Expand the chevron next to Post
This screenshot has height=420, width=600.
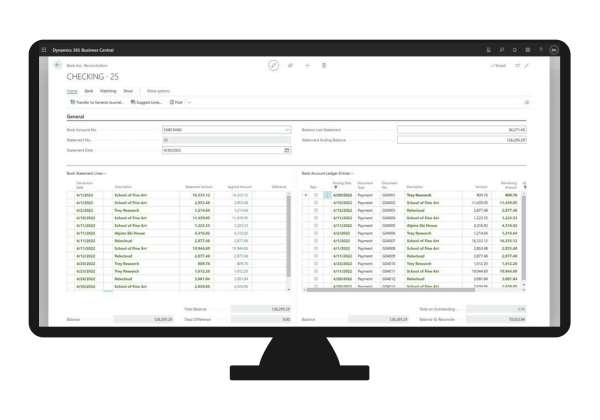coord(189,103)
